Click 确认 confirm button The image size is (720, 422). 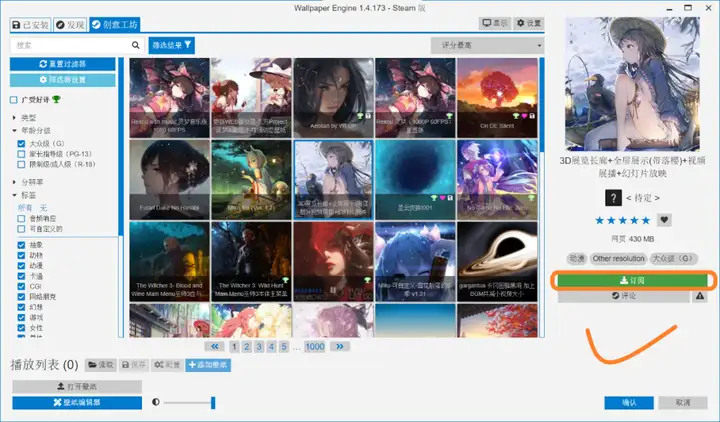click(x=629, y=403)
